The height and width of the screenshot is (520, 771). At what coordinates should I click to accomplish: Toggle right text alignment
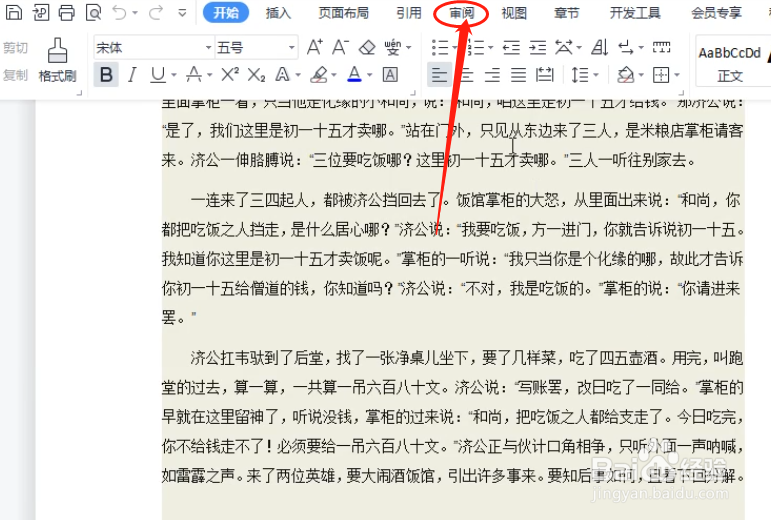coord(492,75)
